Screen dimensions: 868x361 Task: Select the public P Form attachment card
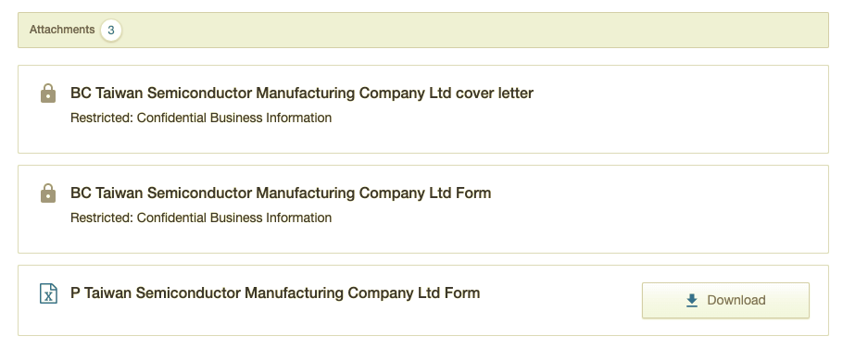click(x=423, y=300)
